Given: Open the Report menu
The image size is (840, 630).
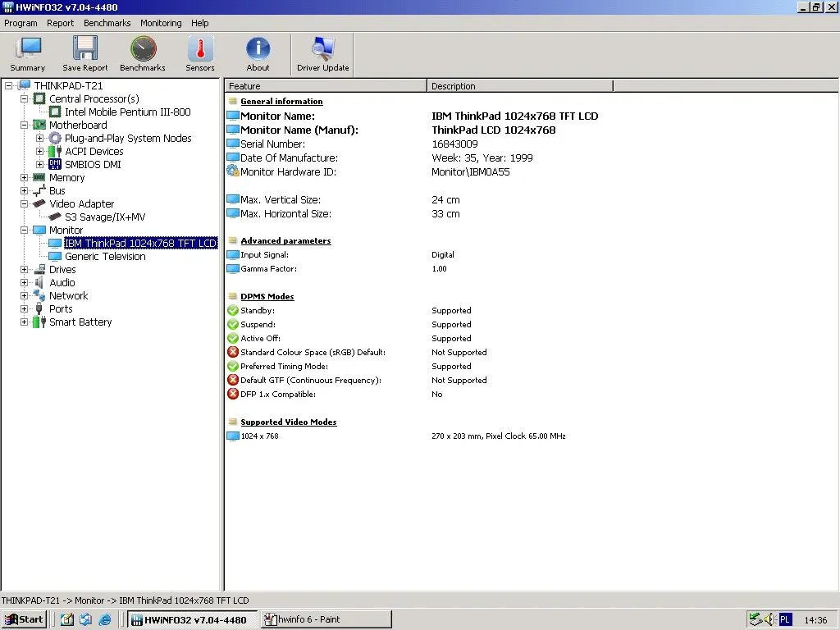Looking at the screenshot, I should pos(60,23).
